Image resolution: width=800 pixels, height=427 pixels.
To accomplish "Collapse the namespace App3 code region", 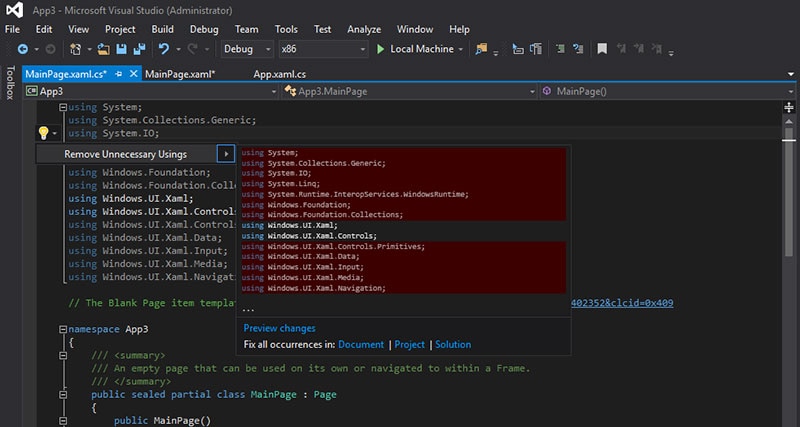I will (x=61, y=328).
